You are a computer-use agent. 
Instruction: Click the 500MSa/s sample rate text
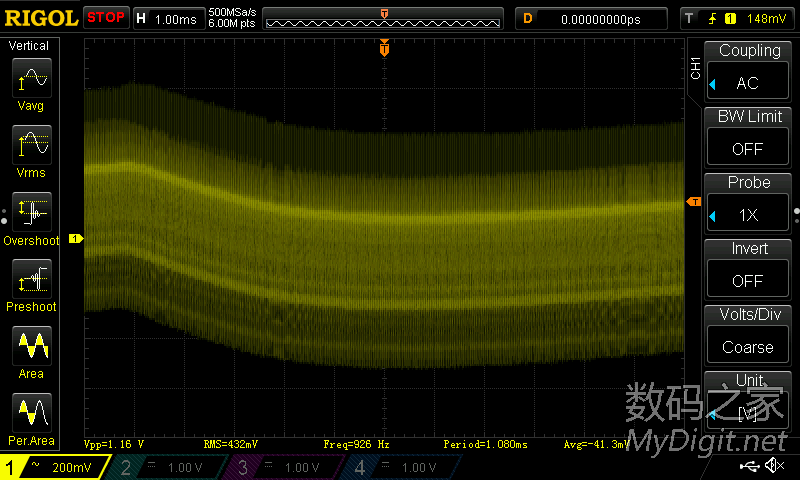click(x=232, y=13)
